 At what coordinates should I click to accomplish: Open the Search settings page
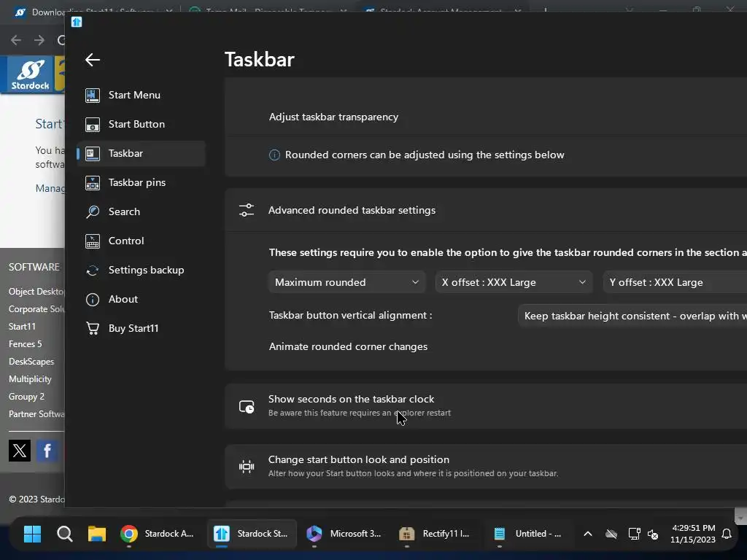141,211
